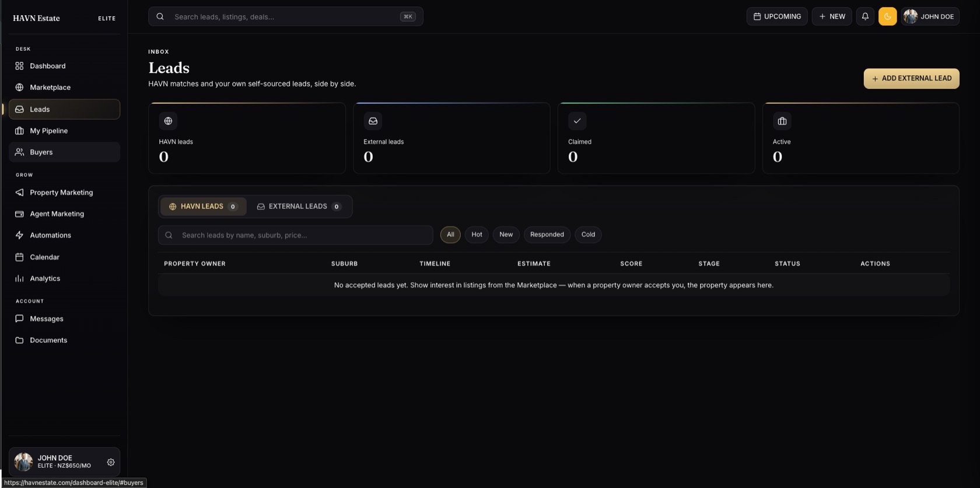980x488 pixels.
Task: Focus search leads by name field
Action: pos(296,235)
